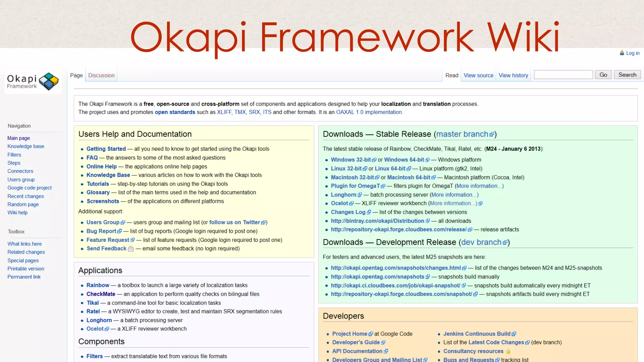Open Recent changes in the sidebar
This screenshot has height=362, width=644.
tap(26, 196)
